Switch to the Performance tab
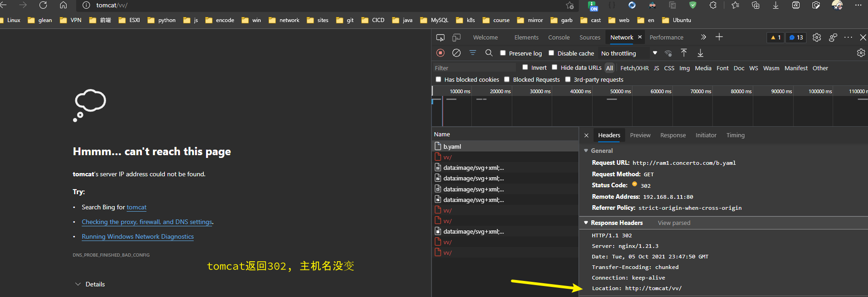The image size is (868, 297). (x=666, y=38)
